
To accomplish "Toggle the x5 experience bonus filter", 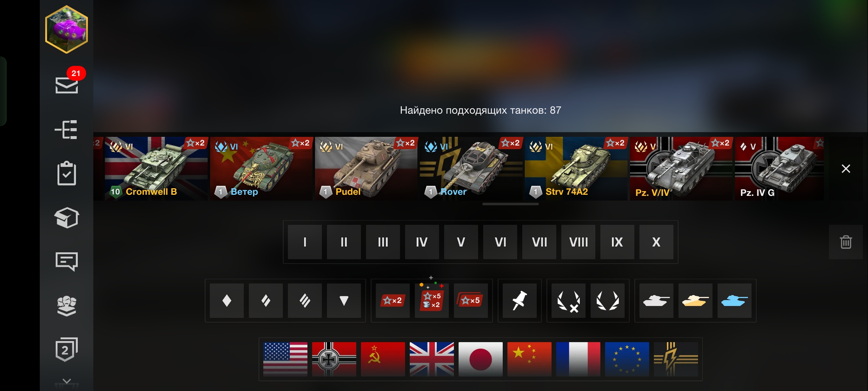I will (x=471, y=300).
